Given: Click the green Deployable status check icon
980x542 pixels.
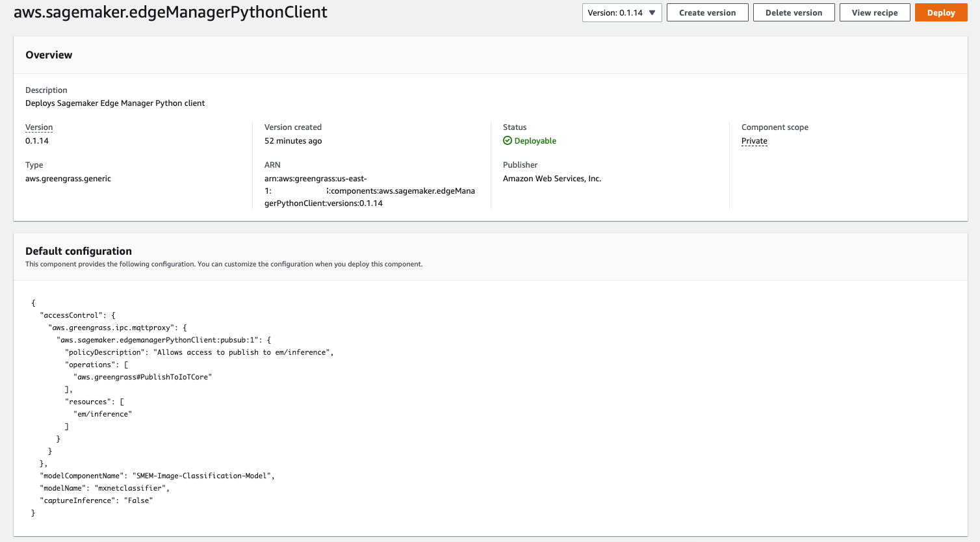Looking at the screenshot, I should click(508, 140).
